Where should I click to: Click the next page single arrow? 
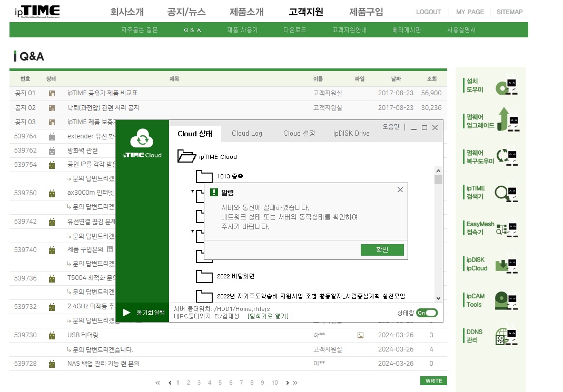pyautogui.click(x=287, y=383)
